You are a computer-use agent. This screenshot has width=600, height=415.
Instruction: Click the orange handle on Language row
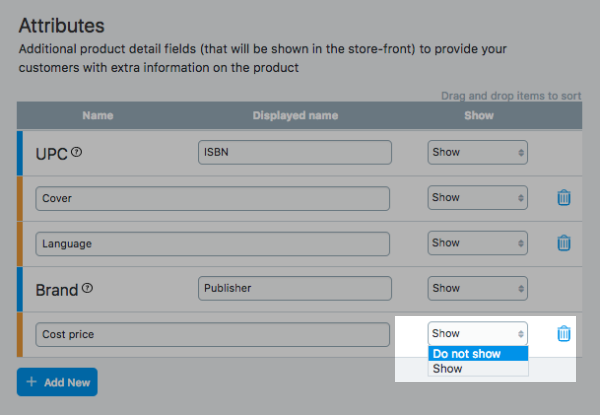coord(19,243)
